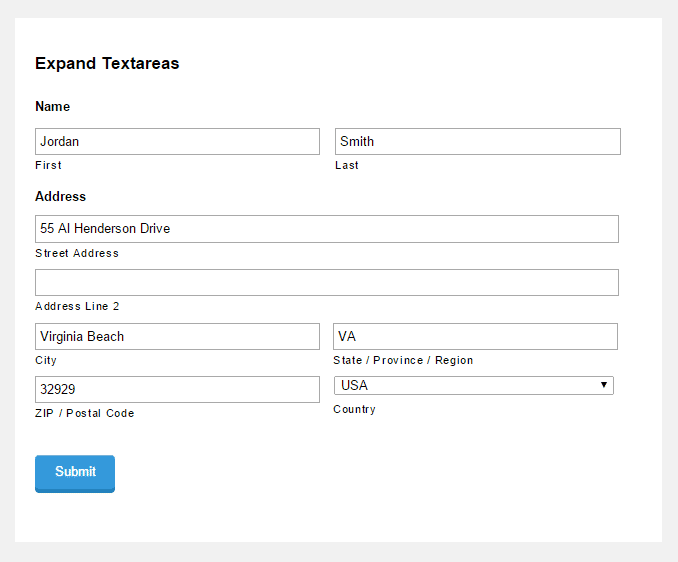Click the 'Expand Textareas' form heading
This screenshot has height=562, width=678.
pyautogui.click(x=107, y=63)
